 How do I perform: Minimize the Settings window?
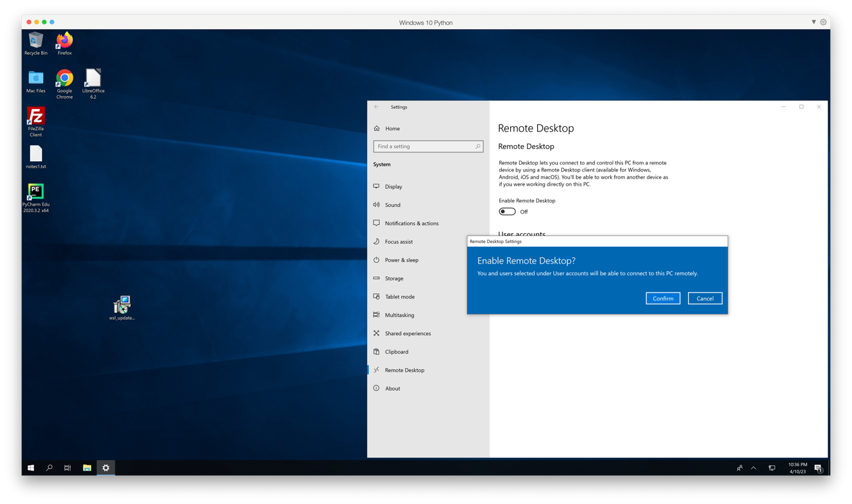784,107
